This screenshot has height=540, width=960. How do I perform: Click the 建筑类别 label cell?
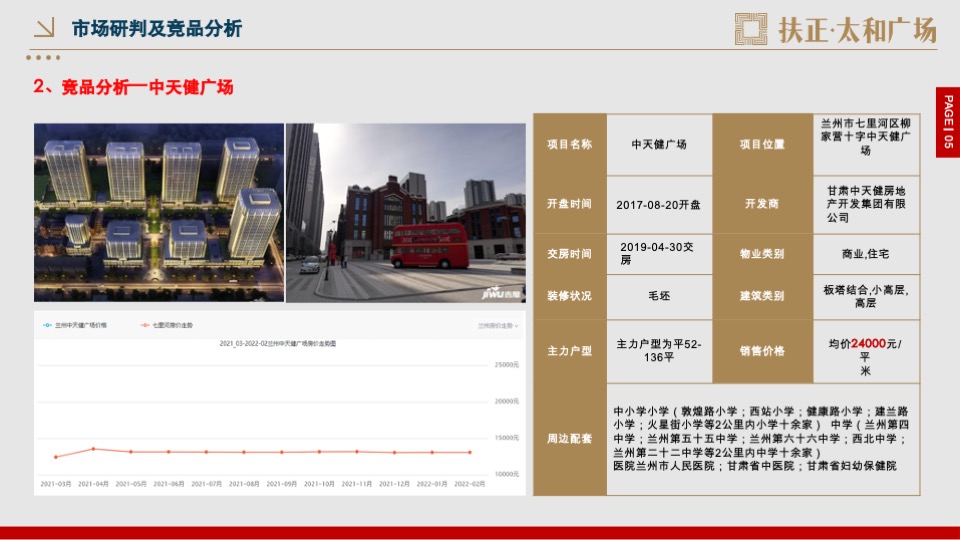tap(762, 296)
